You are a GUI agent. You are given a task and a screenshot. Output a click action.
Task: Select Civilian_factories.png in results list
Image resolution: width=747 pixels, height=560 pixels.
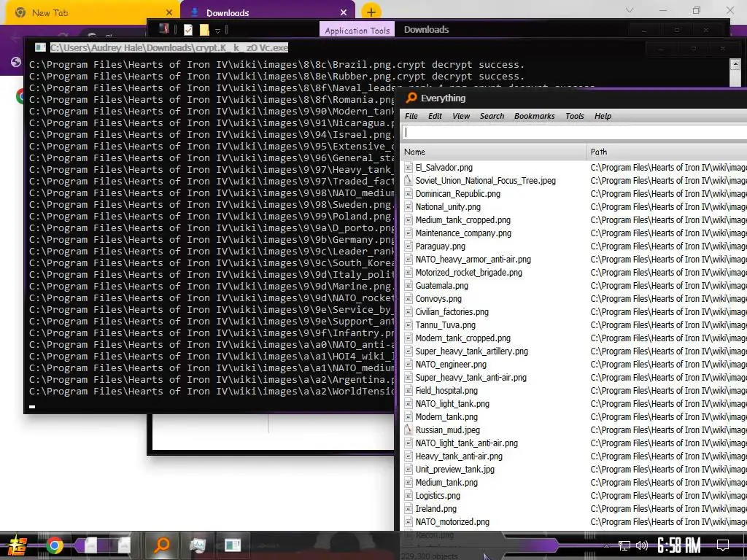point(452,312)
